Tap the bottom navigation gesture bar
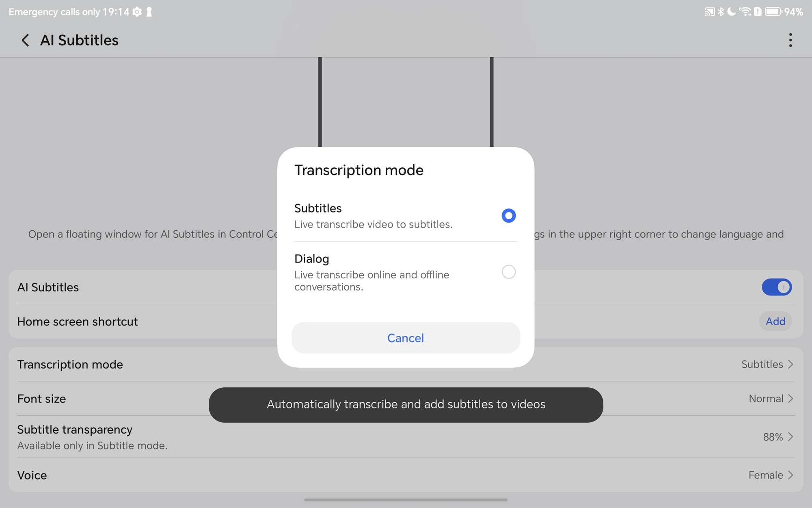 coord(406,500)
